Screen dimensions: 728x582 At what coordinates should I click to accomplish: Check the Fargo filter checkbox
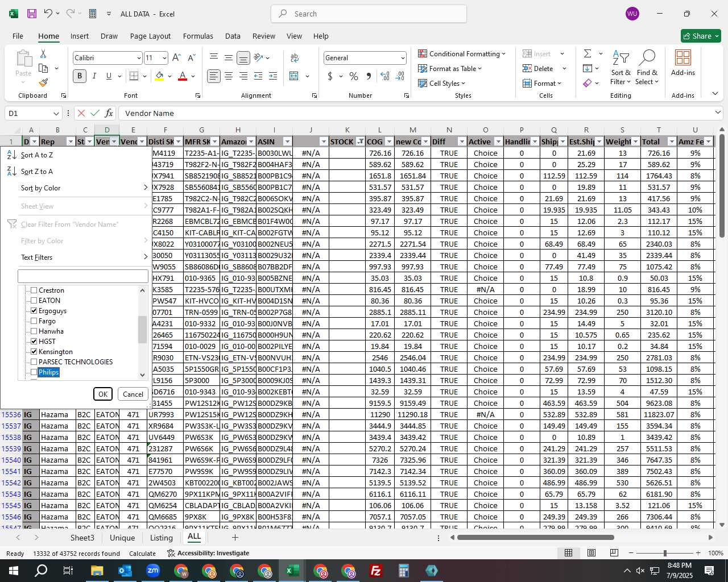point(34,321)
